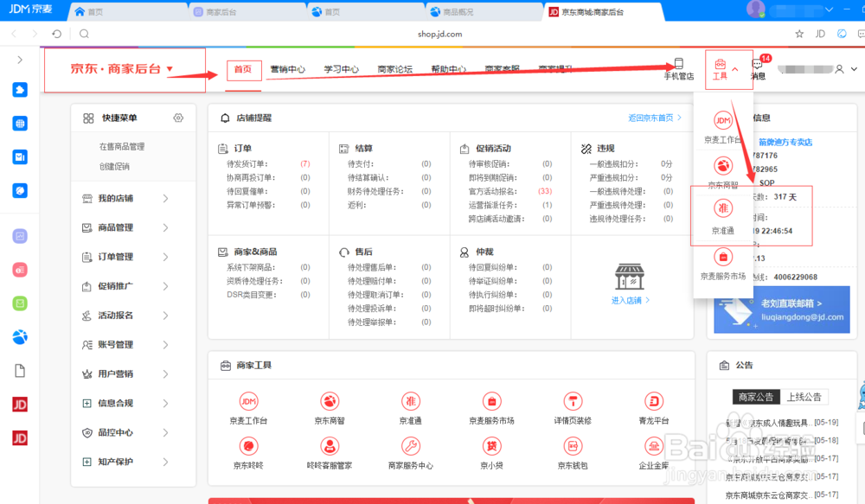Reload the page in browser toolbar

click(x=57, y=34)
